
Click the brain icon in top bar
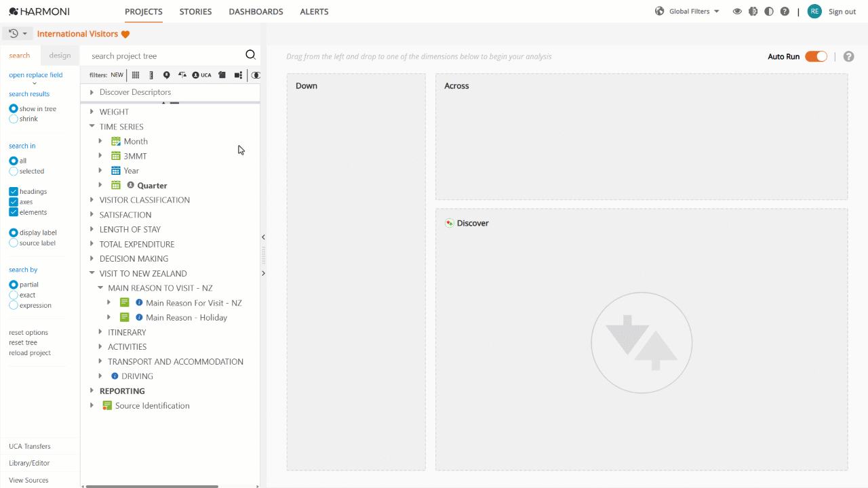[x=753, y=12]
